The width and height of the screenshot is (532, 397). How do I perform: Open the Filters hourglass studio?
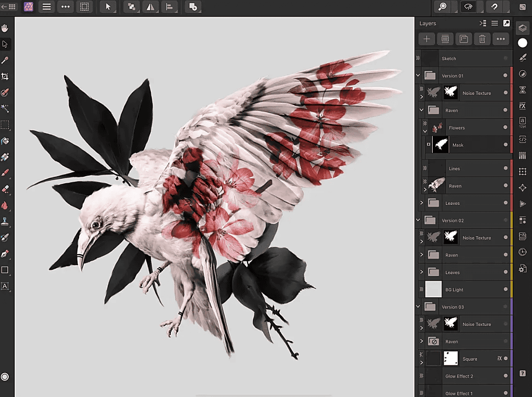coord(523,90)
